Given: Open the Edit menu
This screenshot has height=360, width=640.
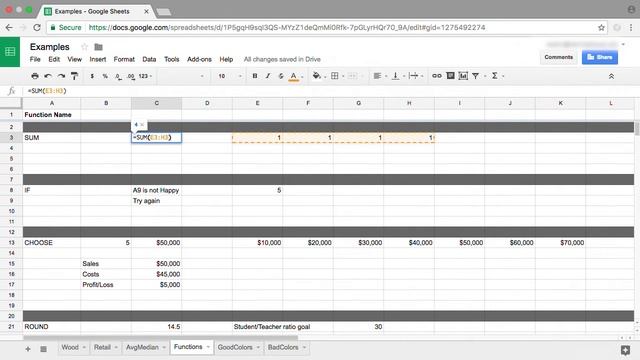Looking at the screenshot, I should click(x=54, y=59).
